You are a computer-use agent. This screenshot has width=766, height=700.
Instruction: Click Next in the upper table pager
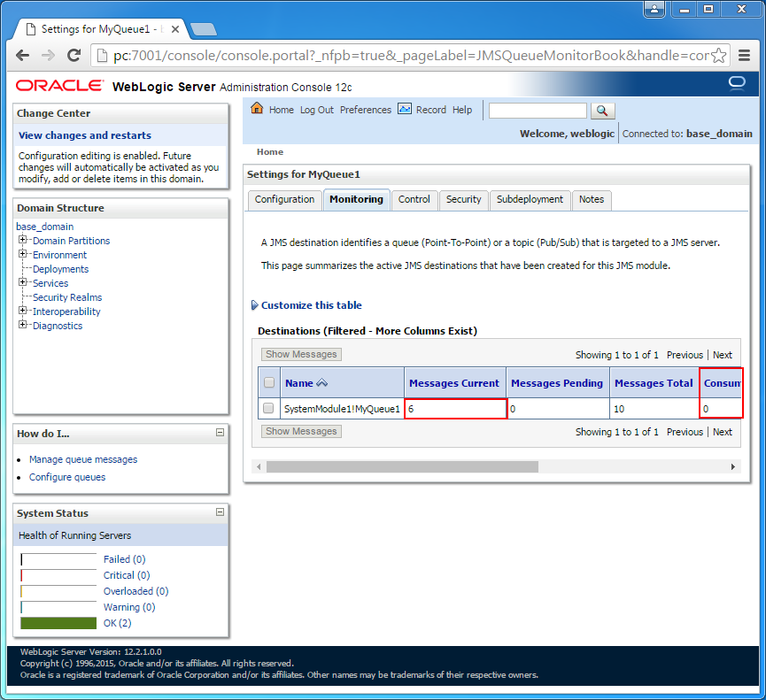(x=723, y=355)
